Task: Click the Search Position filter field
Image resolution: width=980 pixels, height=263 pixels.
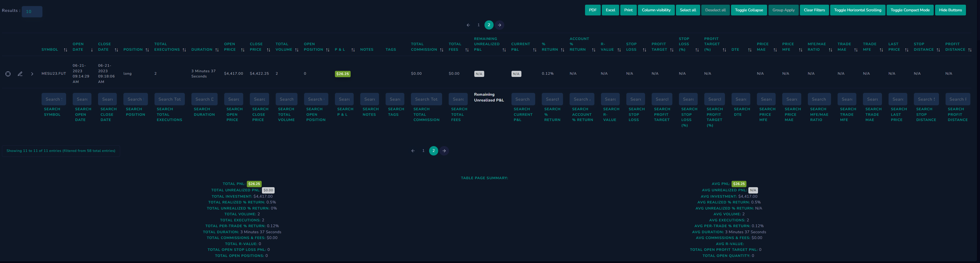Action: pyautogui.click(x=136, y=99)
